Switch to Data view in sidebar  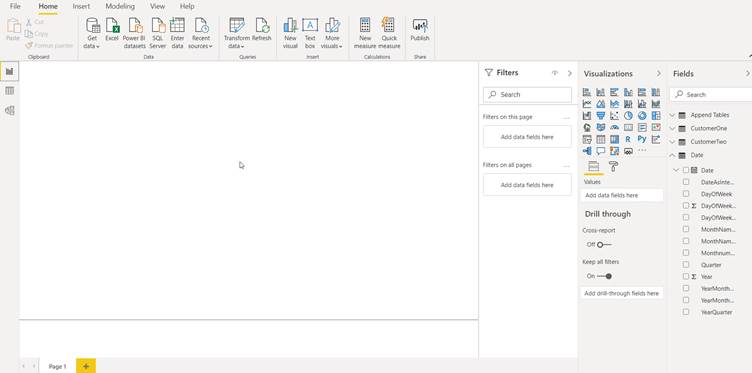pos(10,91)
